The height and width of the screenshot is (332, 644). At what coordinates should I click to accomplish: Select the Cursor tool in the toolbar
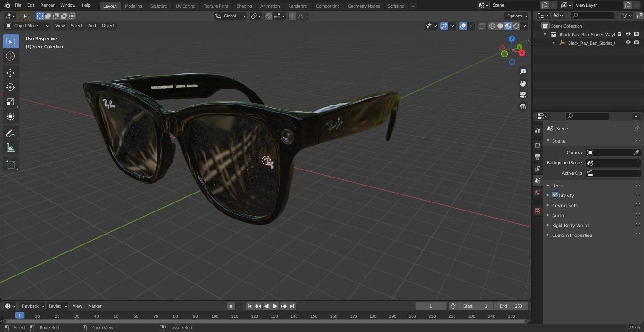tap(10, 56)
